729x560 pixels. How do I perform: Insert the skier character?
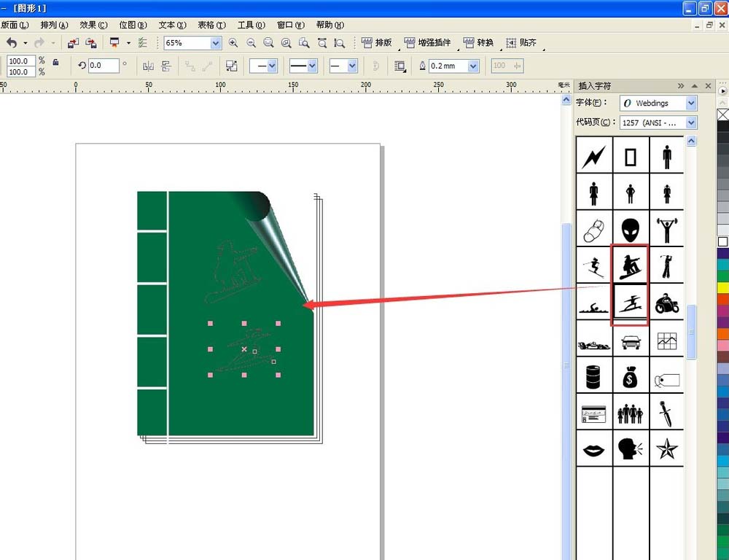[x=594, y=265]
